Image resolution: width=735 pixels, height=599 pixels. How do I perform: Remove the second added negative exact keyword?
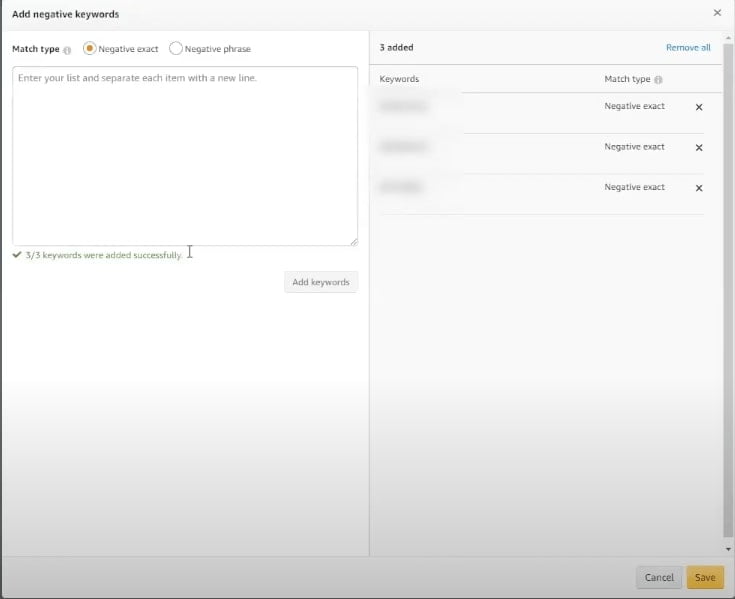[x=699, y=148]
